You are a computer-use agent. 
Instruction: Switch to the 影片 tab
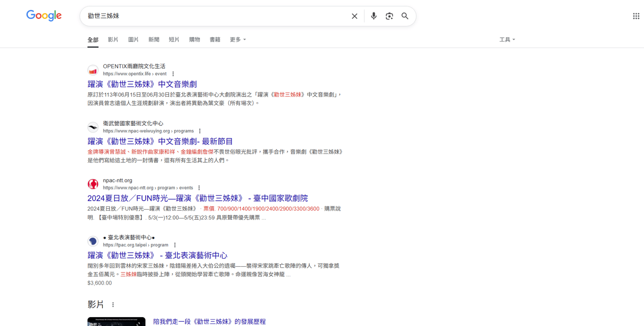[113, 40]
